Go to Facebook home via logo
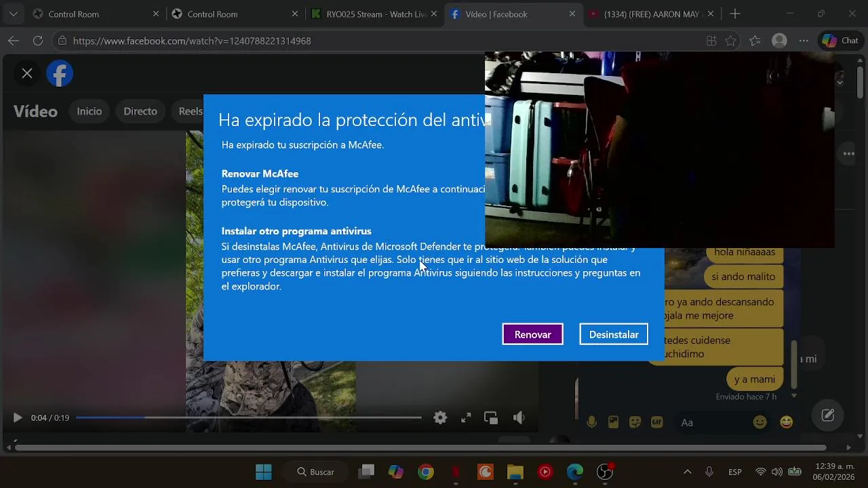The image size is (868, 488). (x=60, y=73)
